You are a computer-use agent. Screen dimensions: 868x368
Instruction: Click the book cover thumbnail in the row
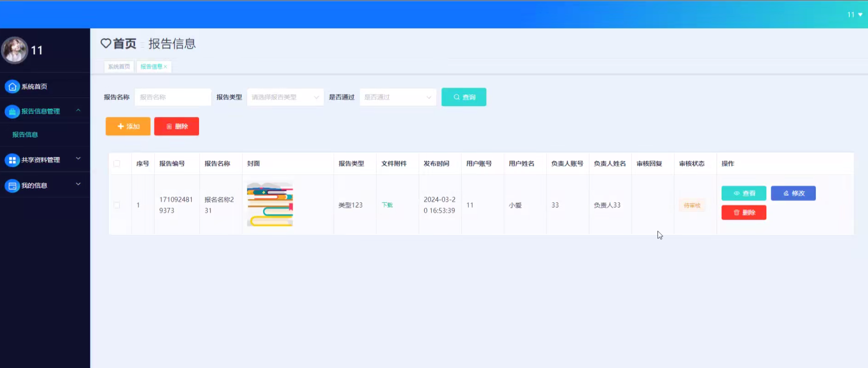pyautogui.click(x=270, y=204)
